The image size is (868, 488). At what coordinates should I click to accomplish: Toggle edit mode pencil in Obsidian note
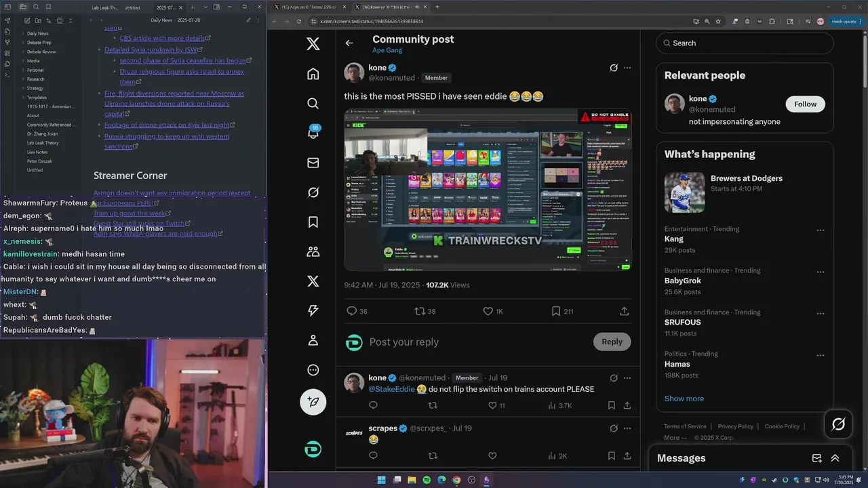point(248,20)
